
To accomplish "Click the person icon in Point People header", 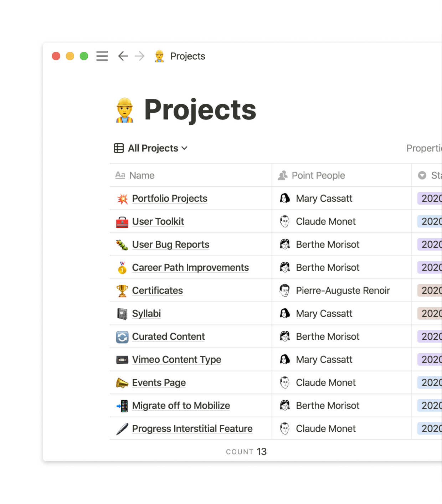I will tap(282, 175).
